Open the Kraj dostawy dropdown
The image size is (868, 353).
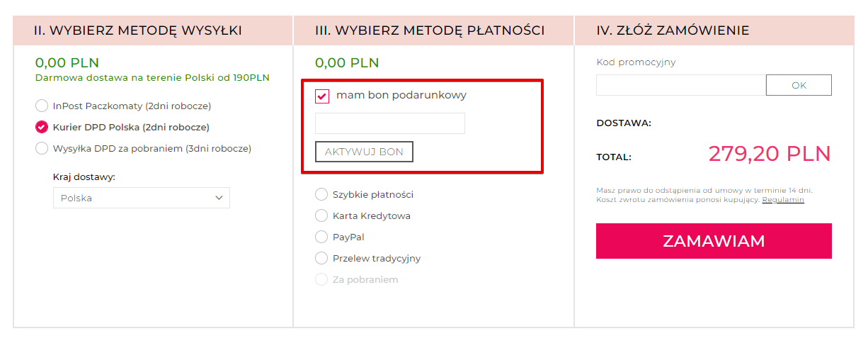pos(141,198)
